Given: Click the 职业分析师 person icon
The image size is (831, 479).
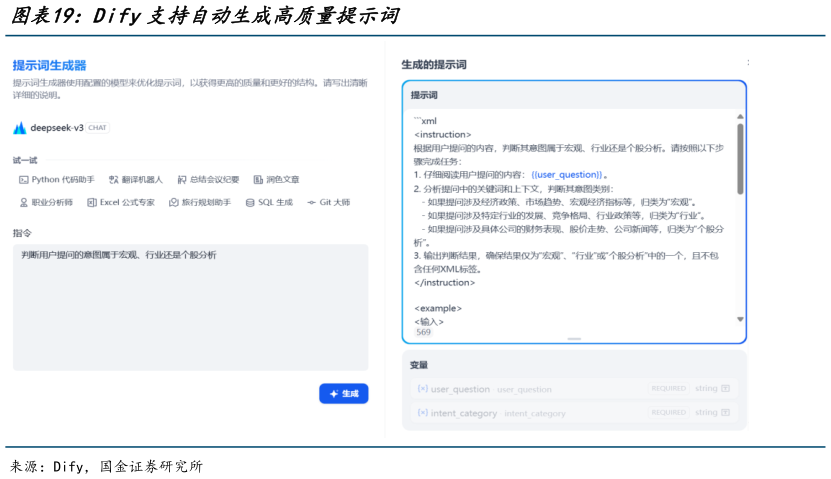Looking at the screenshot, I should click(x=24, y=202).
